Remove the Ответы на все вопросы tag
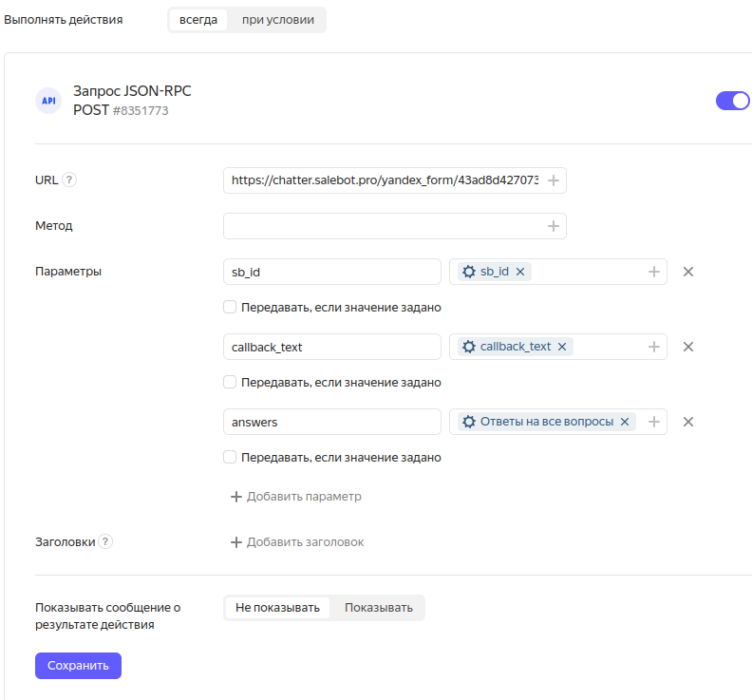The image size is (752, 700). coord(625,422)
